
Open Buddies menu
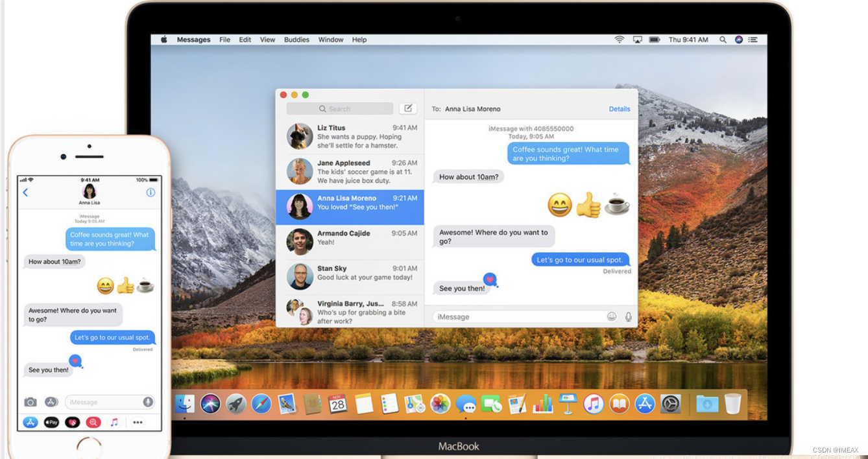[296, 40]
